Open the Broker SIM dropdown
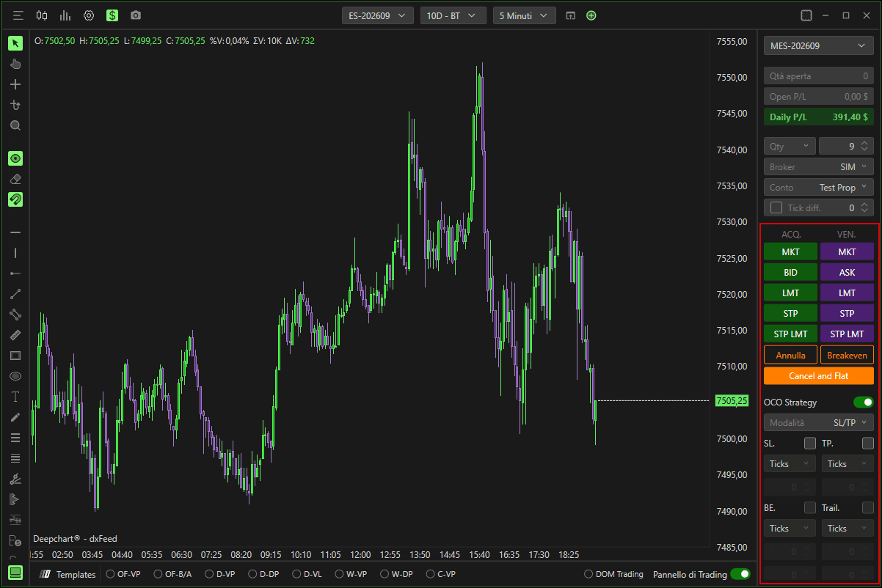Image resolution: width=882 pixels, height=588 pixels. (819, 167)
